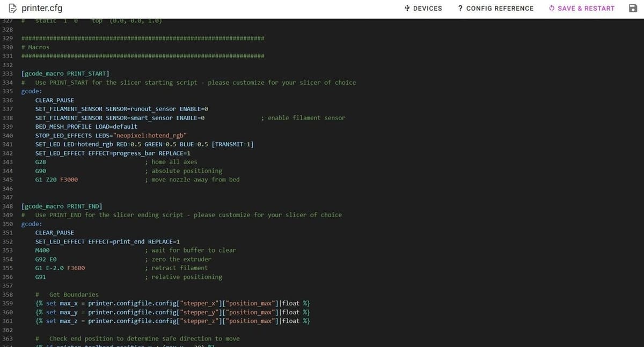The image size is (644, 347).
Task: Click the G90 command
Action: (x=41, y=171)
